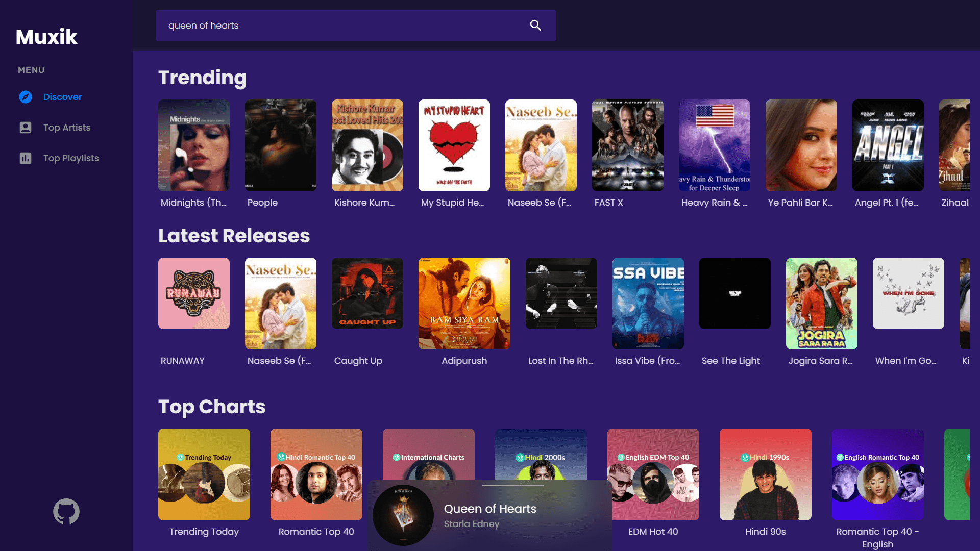Click the 'Adipurush' title text
The height and width of the screenshot is (551, 980).
pos(464,361)
